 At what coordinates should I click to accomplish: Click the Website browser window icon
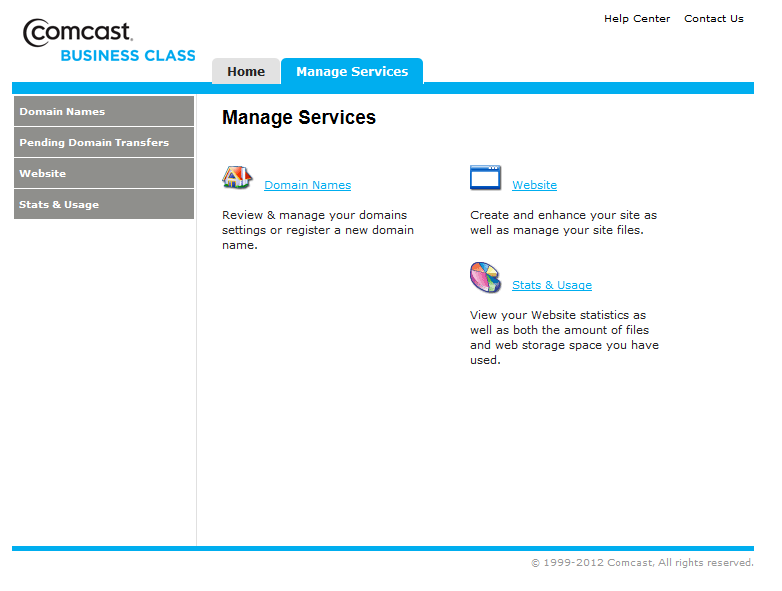click(485, 178)
